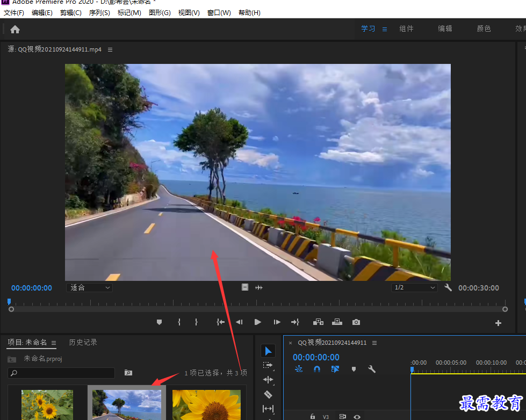
Task: Click the Overwrite edit button
Action: coord(337,322)
